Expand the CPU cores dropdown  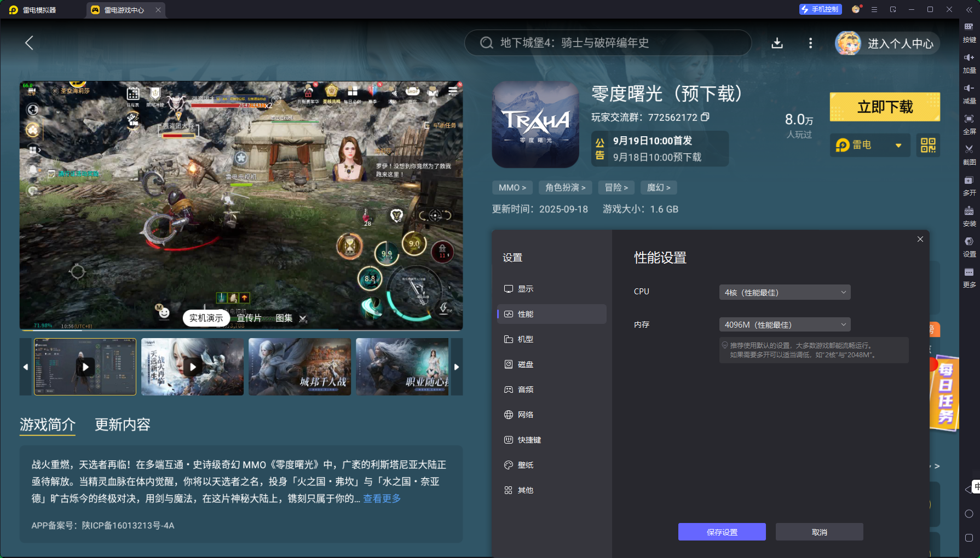(x=784, y=292)
